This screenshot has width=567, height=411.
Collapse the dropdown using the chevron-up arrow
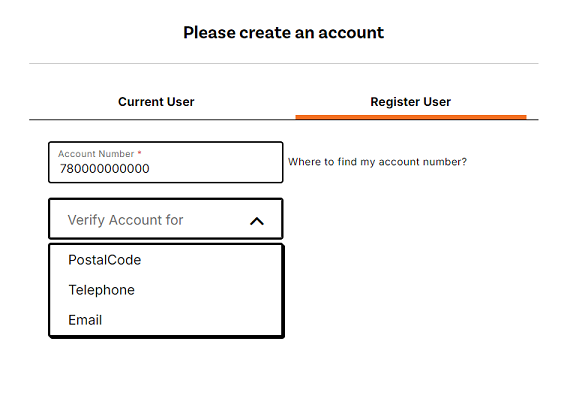click(257, 221)
